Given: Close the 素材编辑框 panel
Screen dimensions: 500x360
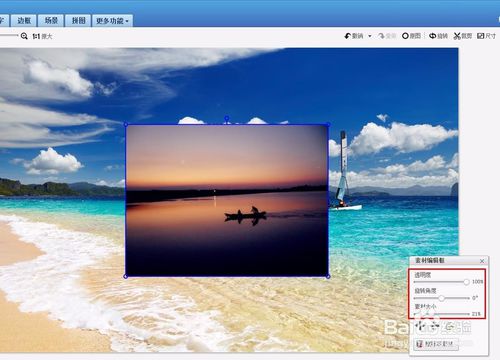Looking at the screenshot, I should (482, 261).
